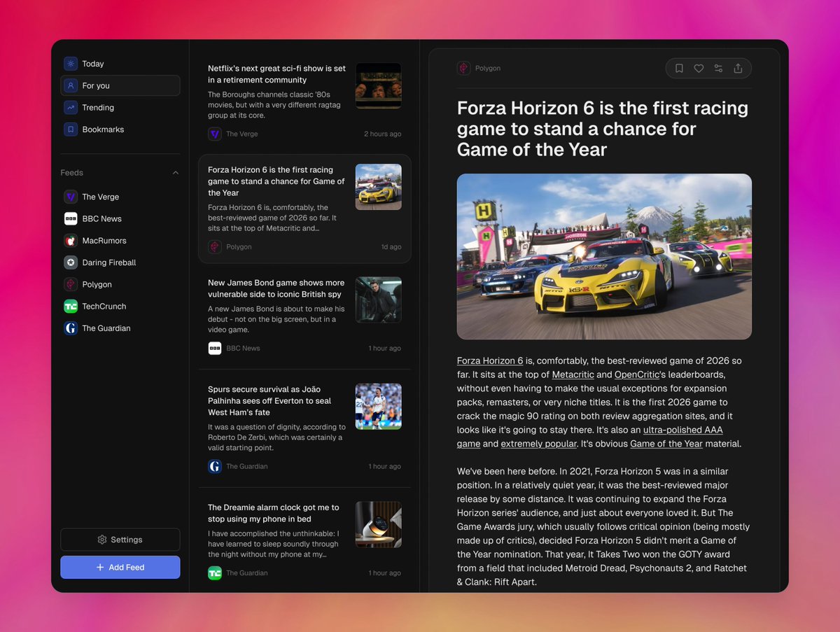This screenshot has width=840, height=632.
Task: Click The Guardian feed logo in sidebar
Action: click(x=71, y=328)
